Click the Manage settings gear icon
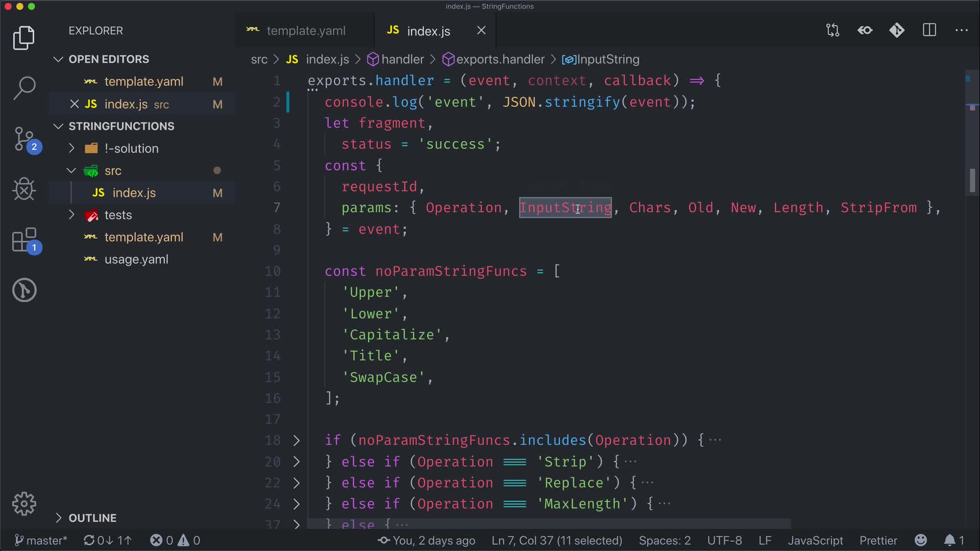The image size is (980, 551). (x=24, y=504)
